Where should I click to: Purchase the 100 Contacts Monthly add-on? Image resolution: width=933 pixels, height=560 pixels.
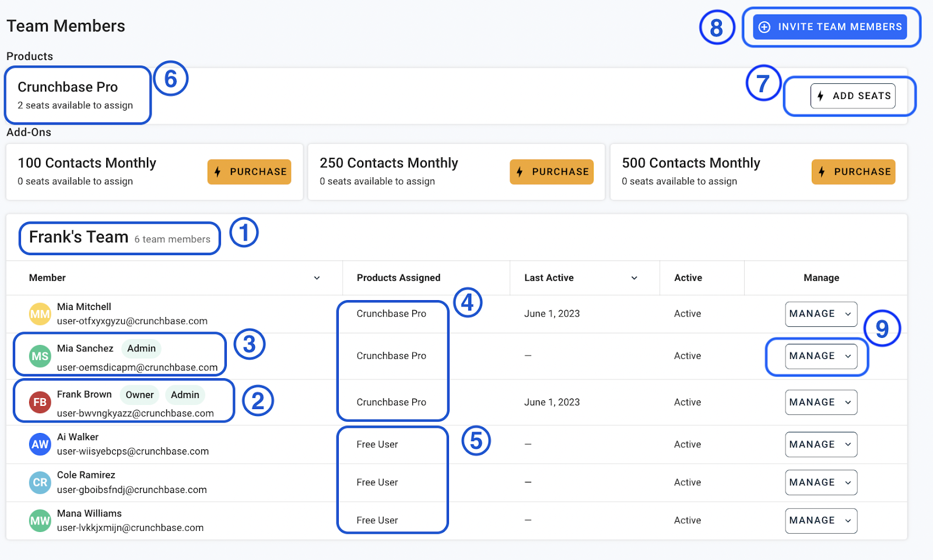coord(249,172)
